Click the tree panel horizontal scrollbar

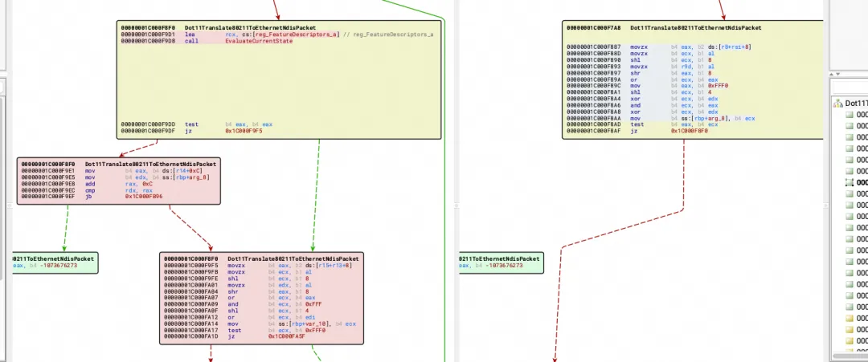850,356
